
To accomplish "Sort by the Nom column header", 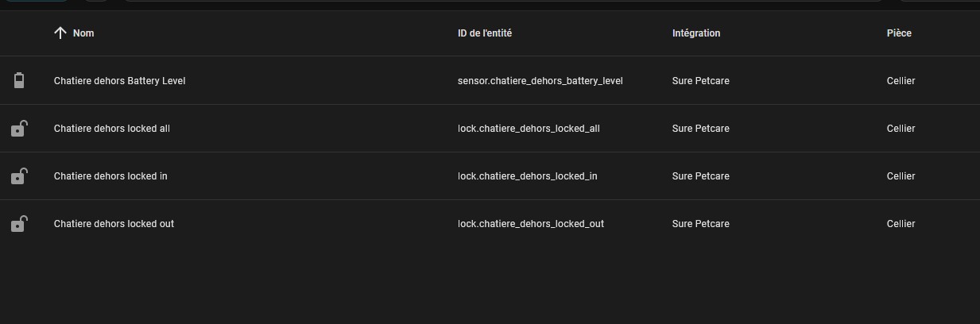I will [x=83, y=33].
